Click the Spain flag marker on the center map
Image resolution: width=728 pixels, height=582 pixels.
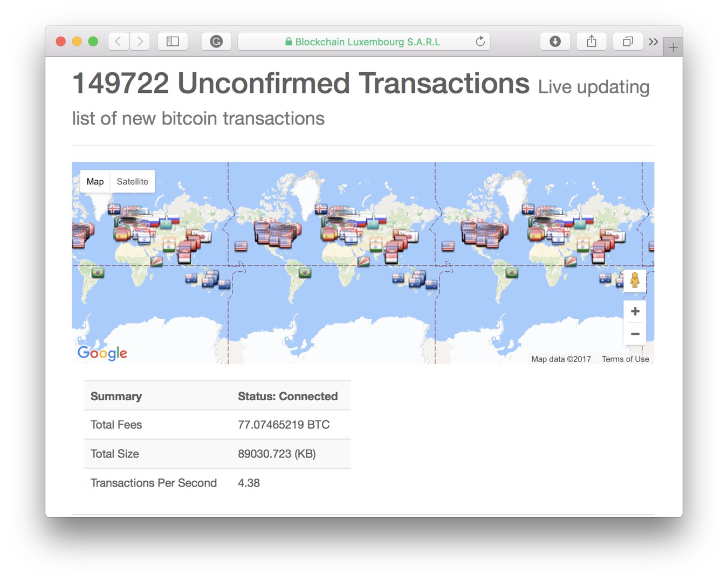click(x=328, y=235)
